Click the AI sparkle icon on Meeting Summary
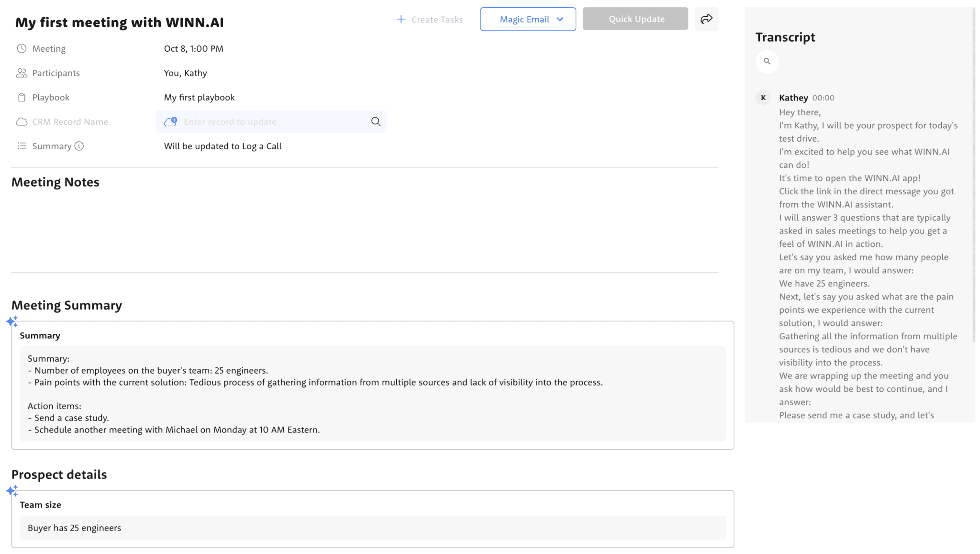Screen dimensions: 980x554 pyautogui.click(x=12, y=321)
